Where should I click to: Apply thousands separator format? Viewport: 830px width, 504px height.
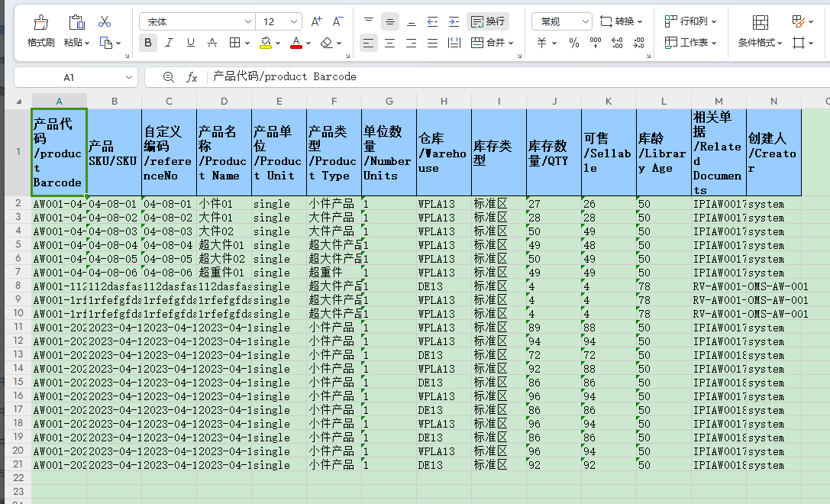pos(596,43)
